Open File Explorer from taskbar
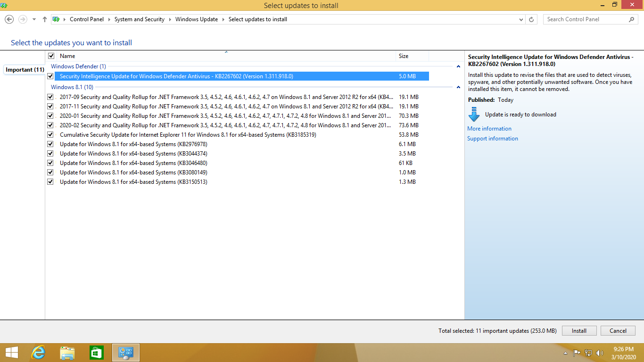Image resolution: width=644 pixels, height=362 pixels. tap(67, 353)
